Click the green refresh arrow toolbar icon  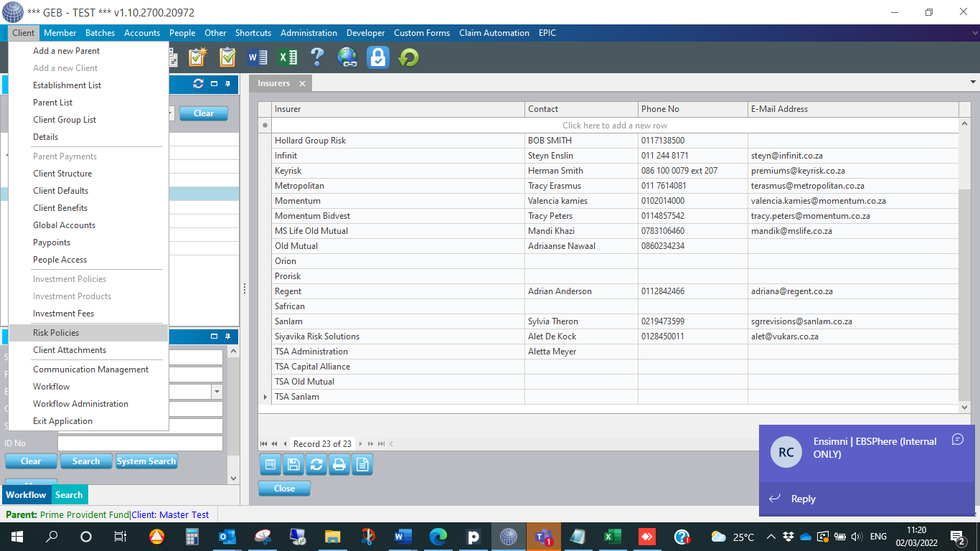(x=408, y=57)
